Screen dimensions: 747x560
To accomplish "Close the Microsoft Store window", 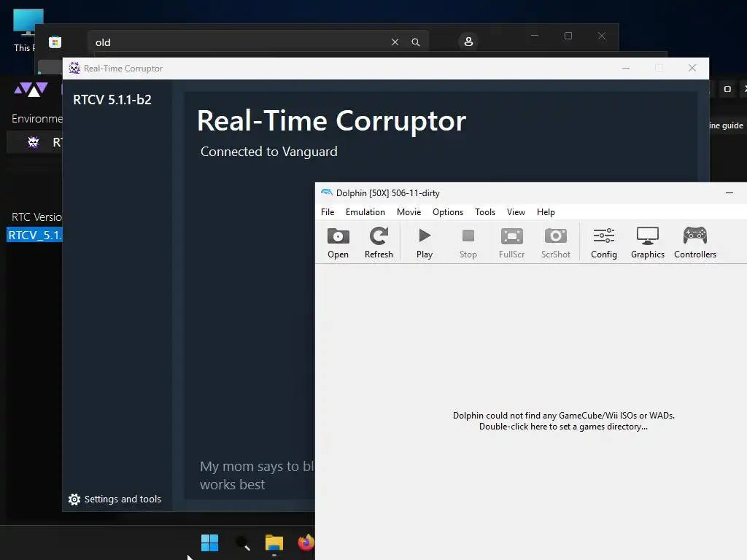I will pyautogui.click(x=602, y=36).
